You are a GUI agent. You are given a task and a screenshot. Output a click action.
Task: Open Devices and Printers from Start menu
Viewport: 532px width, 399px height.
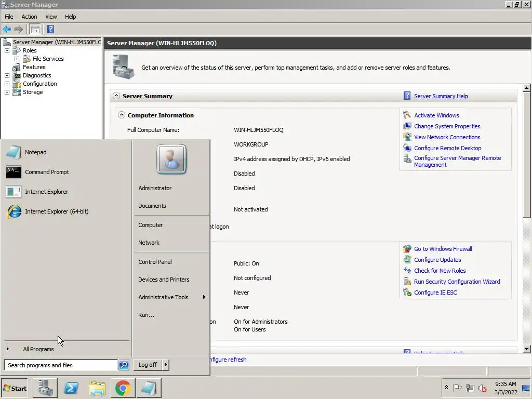[164, 280]
